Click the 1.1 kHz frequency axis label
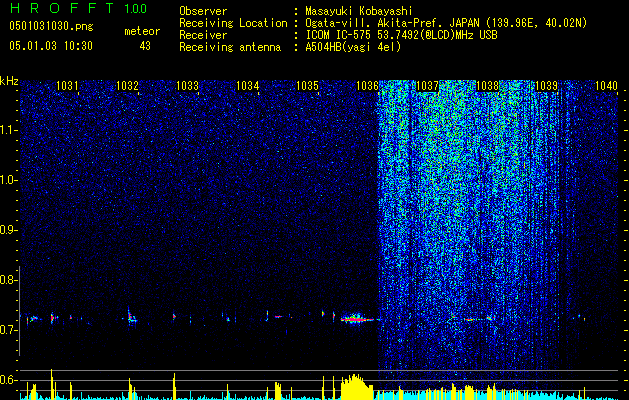This screenshot has width=629, height=400. 8,130
